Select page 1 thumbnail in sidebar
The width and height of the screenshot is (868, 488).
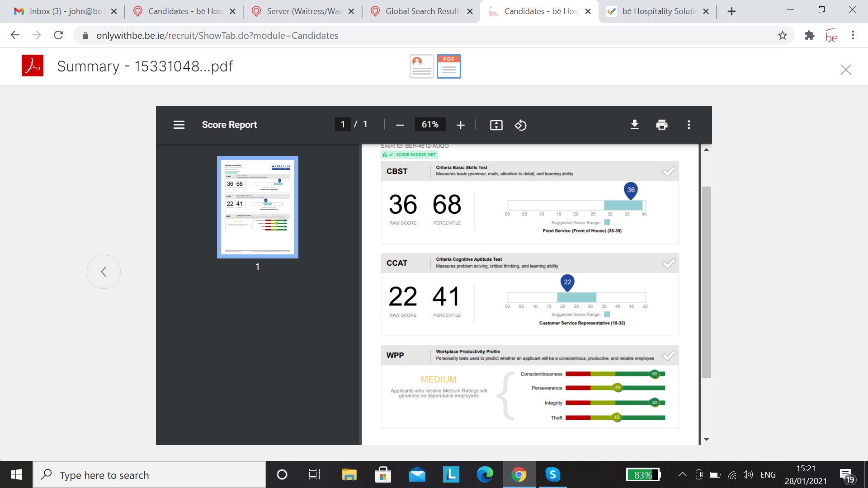[258, 207]
